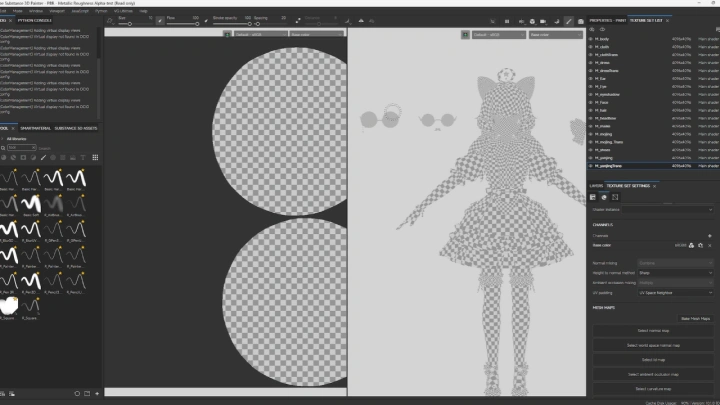This screenshot has height=405, width=720.
Task: Open 3D viewport Base color channel dropdown
Action: click(555, 35)
